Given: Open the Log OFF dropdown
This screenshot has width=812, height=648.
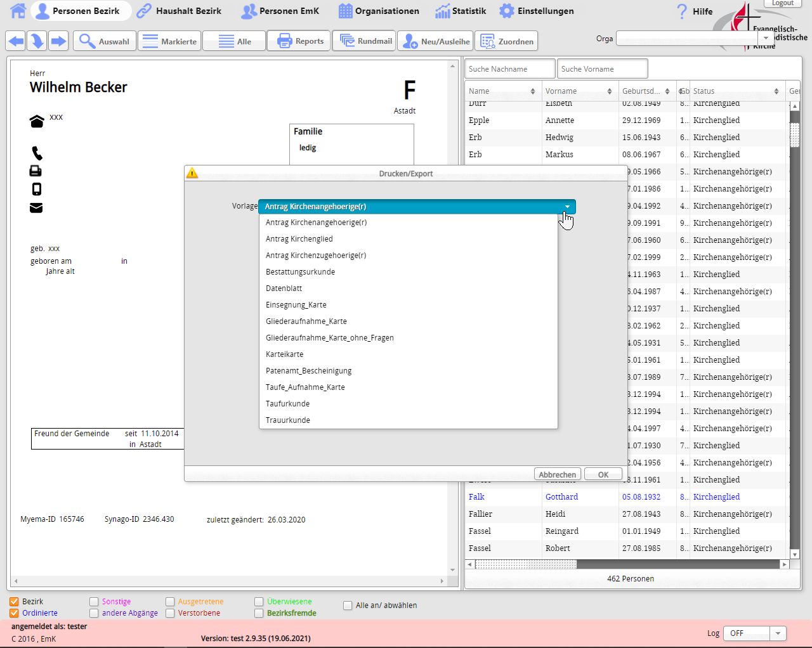Looking at the screenshot, I should tap(778, 633).
